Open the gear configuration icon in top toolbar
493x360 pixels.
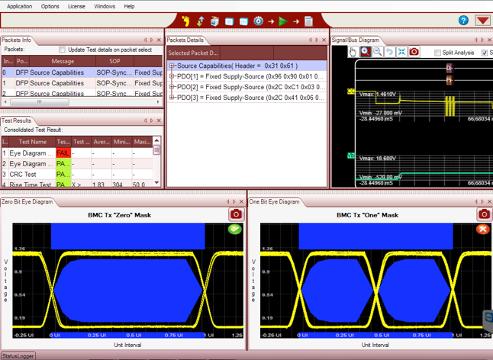point(258,21)
